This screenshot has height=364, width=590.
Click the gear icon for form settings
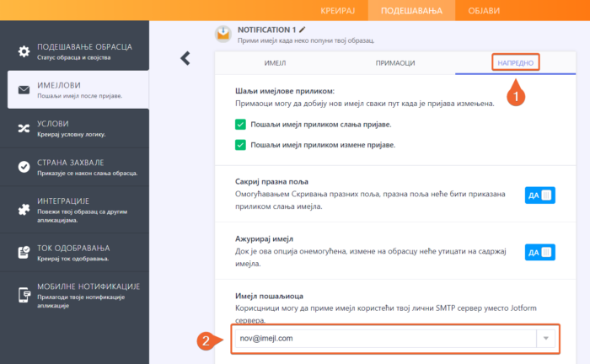pyautogui.click(x=24, y=51)
